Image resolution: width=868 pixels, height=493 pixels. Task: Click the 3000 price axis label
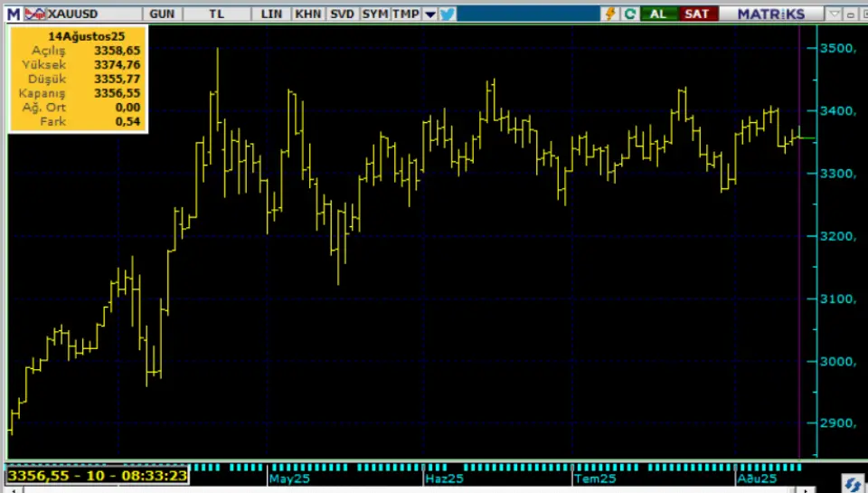click(x=838, y=361)
